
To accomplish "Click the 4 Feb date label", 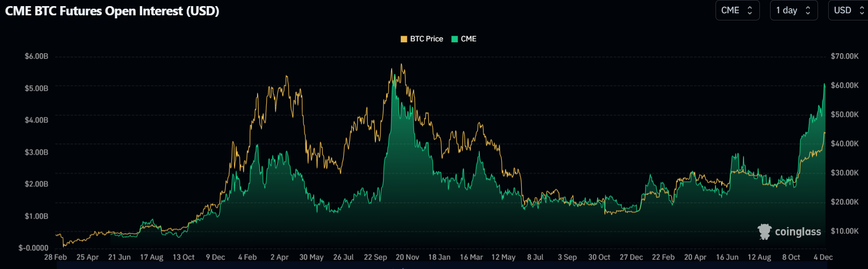I will pos(247,257).
